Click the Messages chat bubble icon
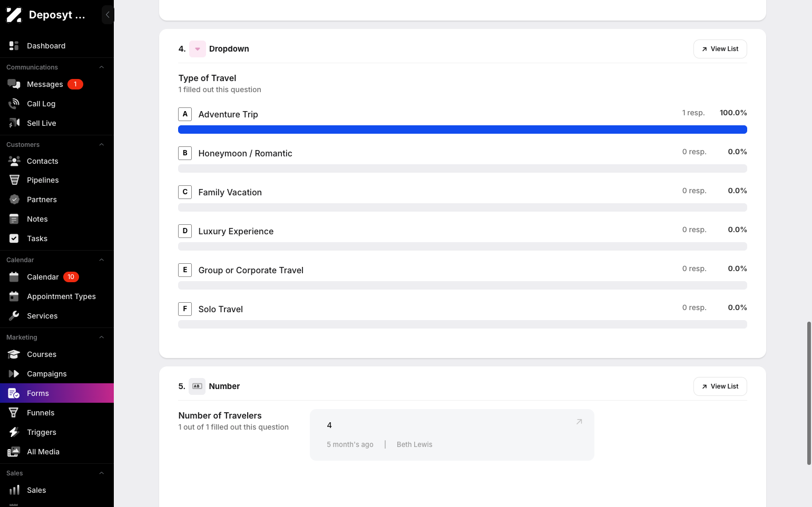 [14, 84]
